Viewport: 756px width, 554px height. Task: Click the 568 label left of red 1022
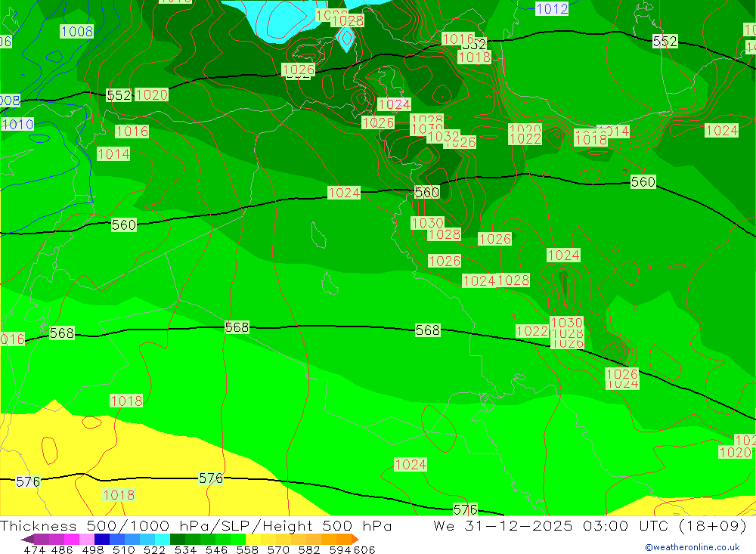(x=428, y=330)
